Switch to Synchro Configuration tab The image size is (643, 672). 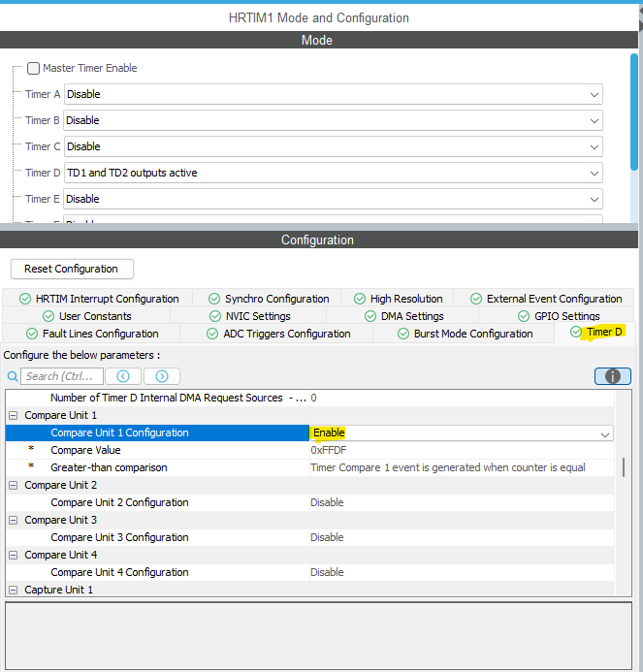coord(268,299)
